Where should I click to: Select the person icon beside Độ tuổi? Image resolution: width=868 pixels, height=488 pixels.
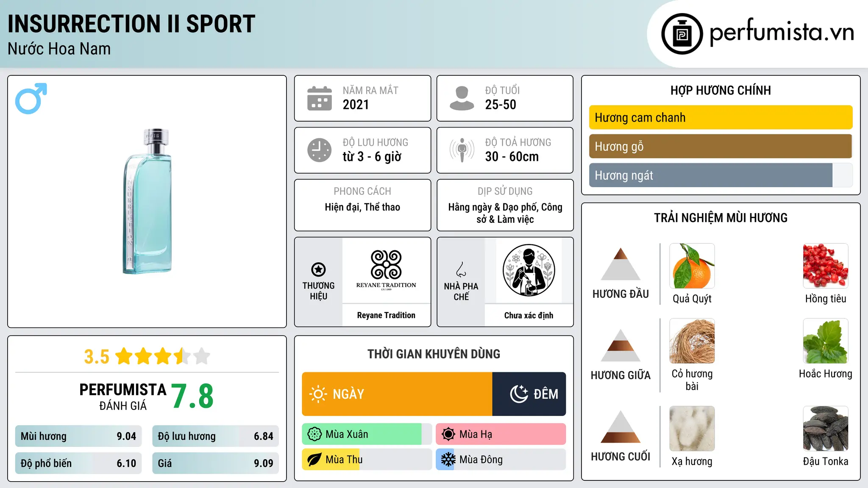click(x=462, y=98)
